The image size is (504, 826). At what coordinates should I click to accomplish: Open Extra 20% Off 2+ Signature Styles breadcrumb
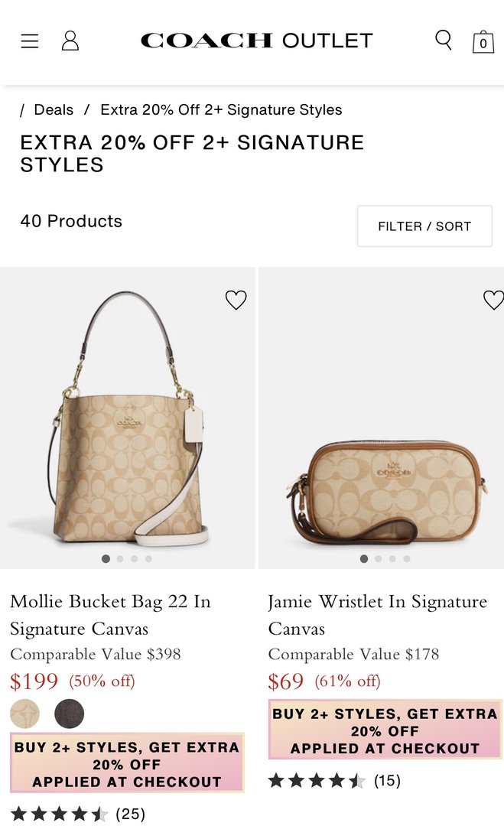[221, 109]
